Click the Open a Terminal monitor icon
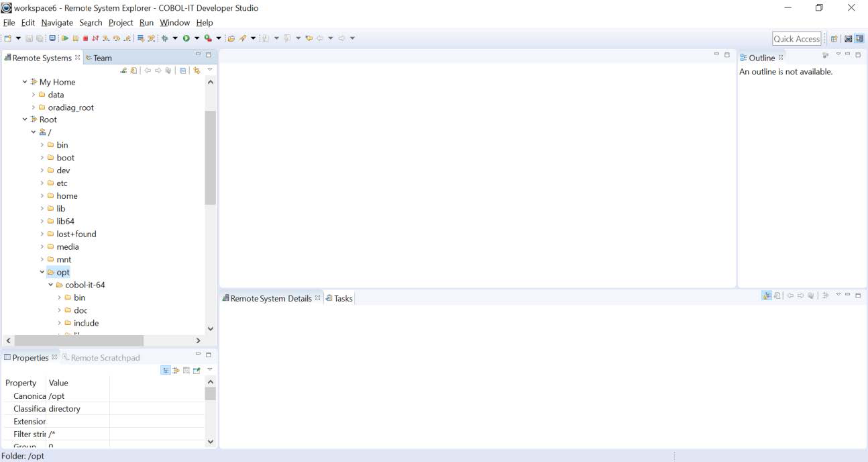868x462 pixels. [x=52, y=38]
